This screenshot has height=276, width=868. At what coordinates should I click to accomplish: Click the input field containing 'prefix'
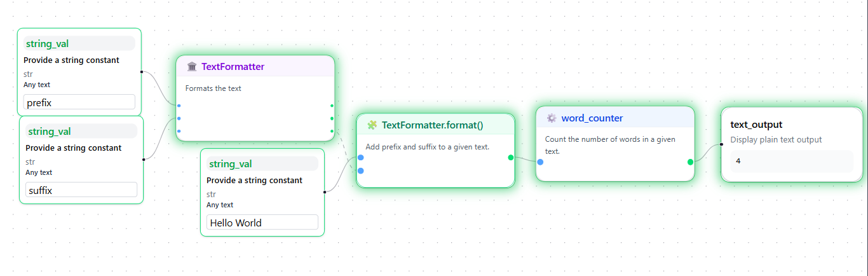[x=79, y=102]
